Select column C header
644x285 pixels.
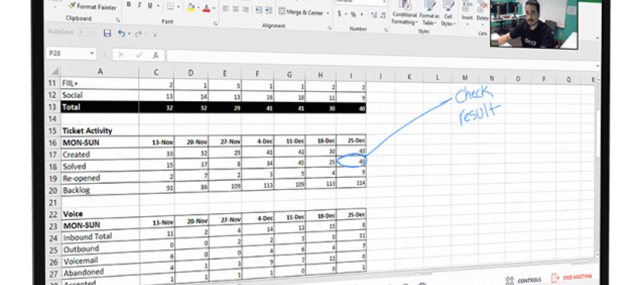156,72
